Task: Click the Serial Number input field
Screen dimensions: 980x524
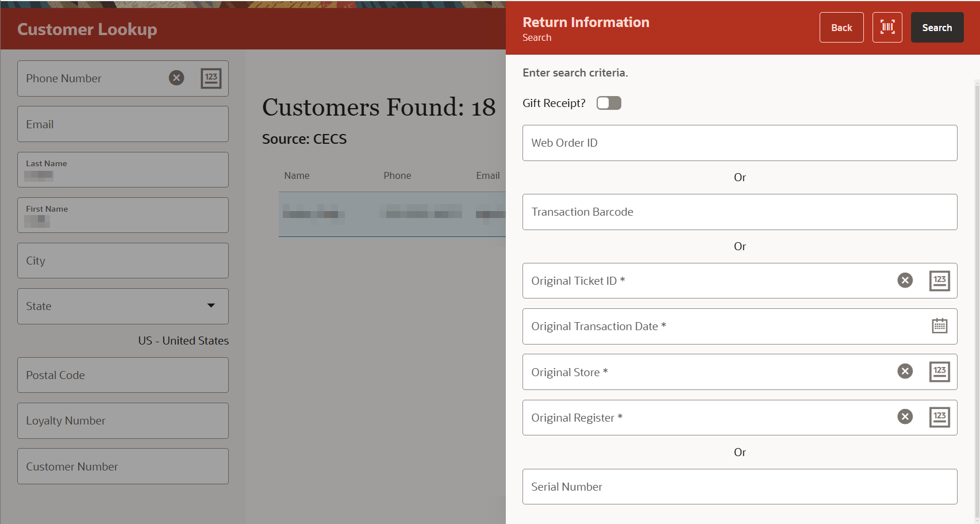Action: tap(740, 486)
